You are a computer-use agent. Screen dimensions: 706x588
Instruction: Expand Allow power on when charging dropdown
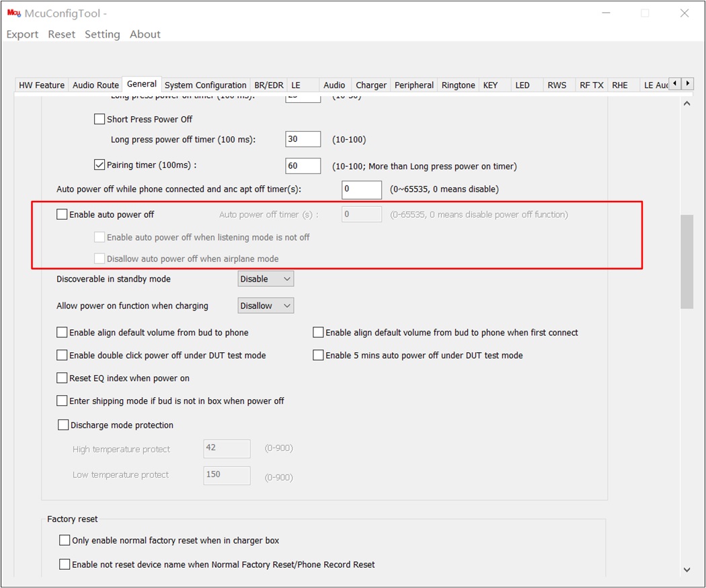coord(266,306)
